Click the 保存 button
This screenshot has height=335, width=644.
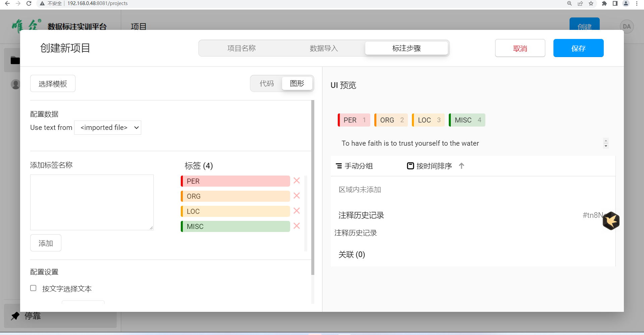[x=578, y=48]
